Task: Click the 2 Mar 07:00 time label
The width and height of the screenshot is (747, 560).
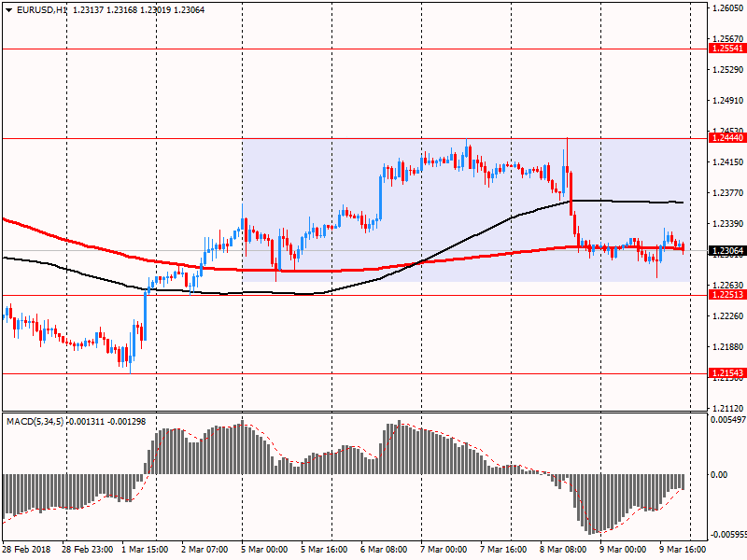Action: [204, 549]
